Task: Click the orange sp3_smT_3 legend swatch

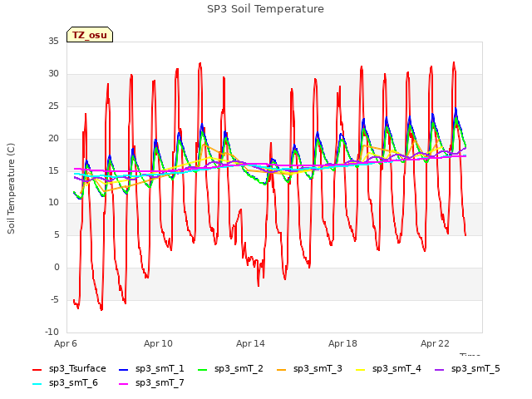Action: (x=282, y=369)
